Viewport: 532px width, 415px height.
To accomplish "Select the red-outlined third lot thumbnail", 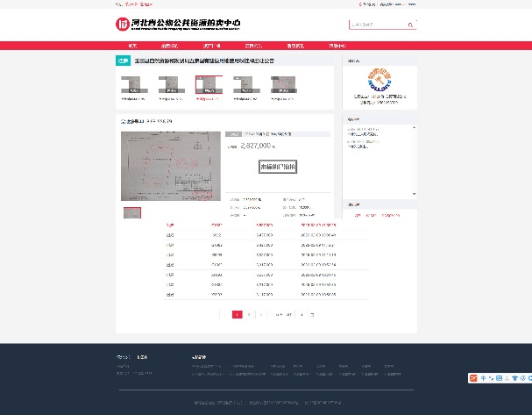I will tap(209, 84).
